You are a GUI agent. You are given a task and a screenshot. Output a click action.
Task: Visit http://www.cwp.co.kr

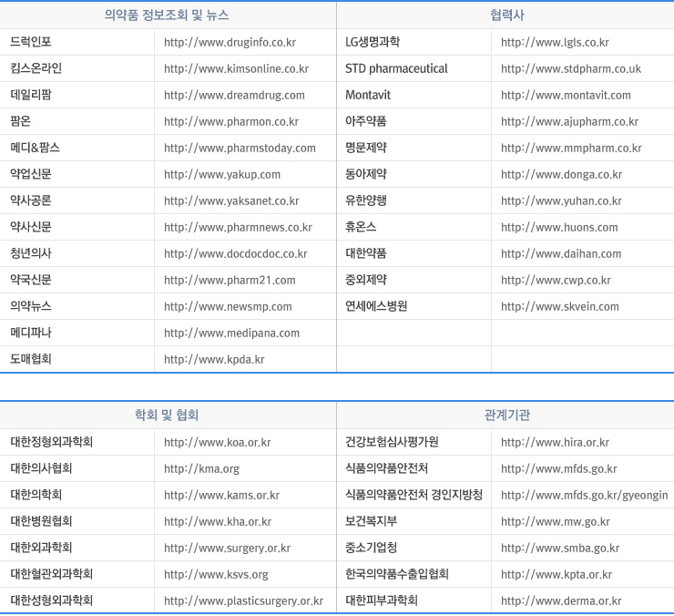556,281
